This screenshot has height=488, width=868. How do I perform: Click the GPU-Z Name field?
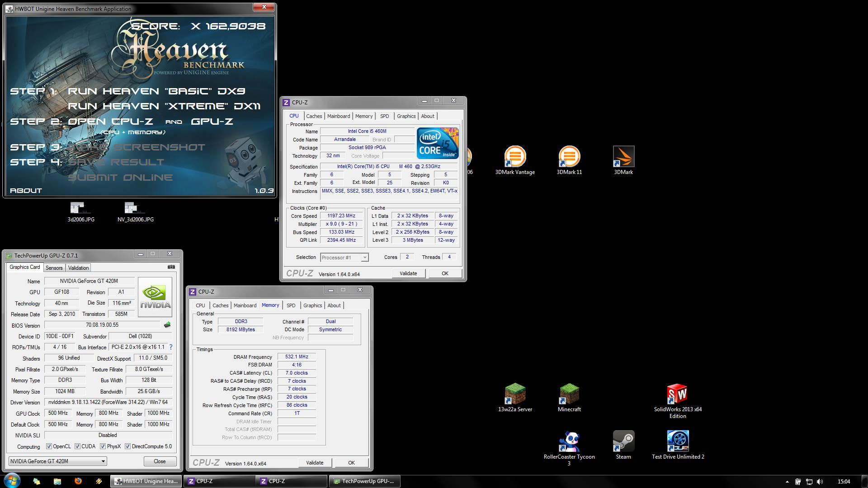click(89, 281)
